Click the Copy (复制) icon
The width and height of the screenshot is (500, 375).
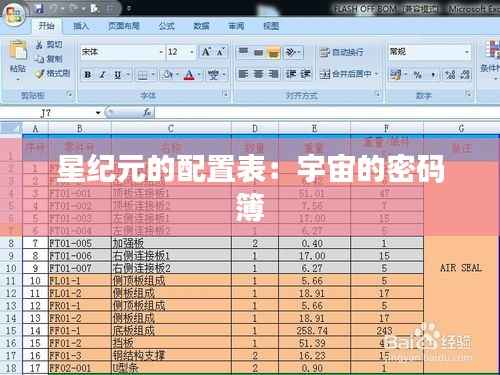click(40, 59)
